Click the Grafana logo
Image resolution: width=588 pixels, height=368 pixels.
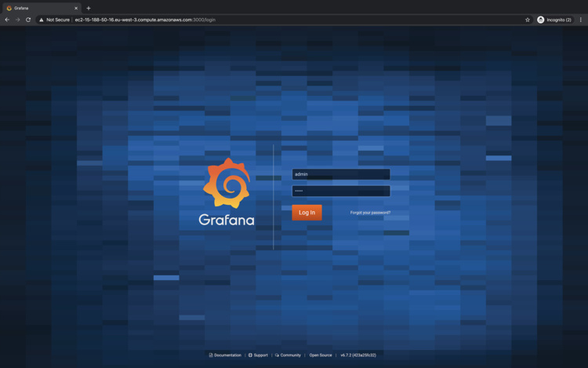[x=227, y=184]
